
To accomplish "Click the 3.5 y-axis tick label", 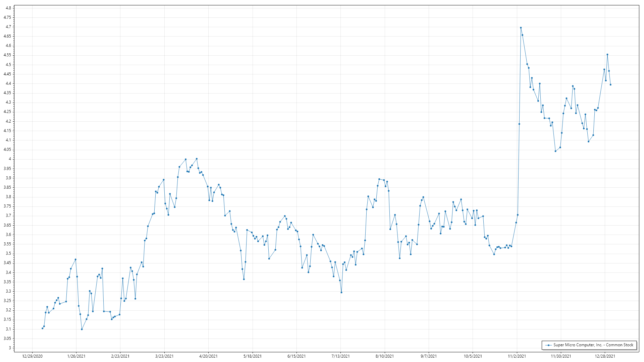I will (8, 253).
